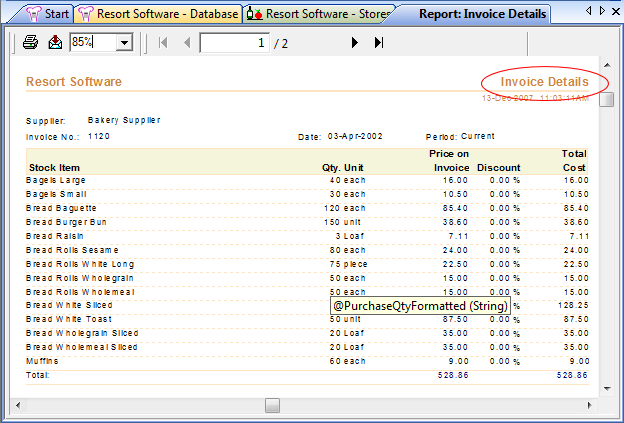624x423 pixels.
Task: Click the vertical scrollbar down arrow
Action: 607,389
